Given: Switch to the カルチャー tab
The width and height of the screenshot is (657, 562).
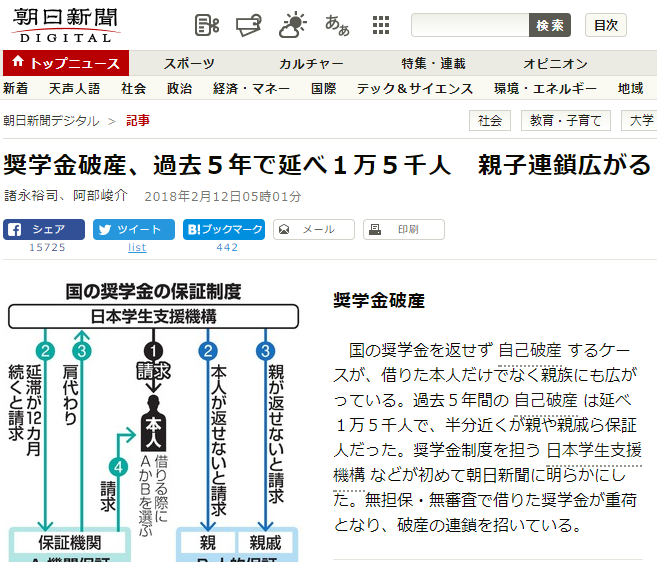Looking at the screenshot, I should click(311, 63).
